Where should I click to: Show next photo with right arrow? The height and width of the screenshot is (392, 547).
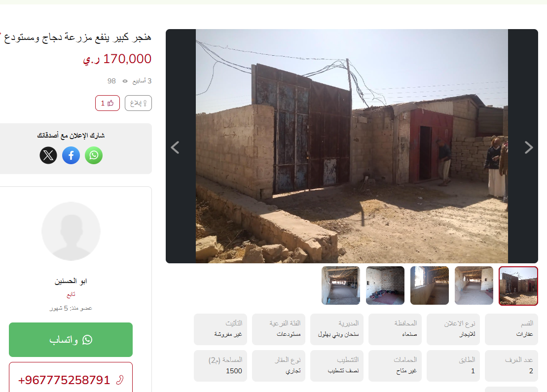(x=529, y=147)
